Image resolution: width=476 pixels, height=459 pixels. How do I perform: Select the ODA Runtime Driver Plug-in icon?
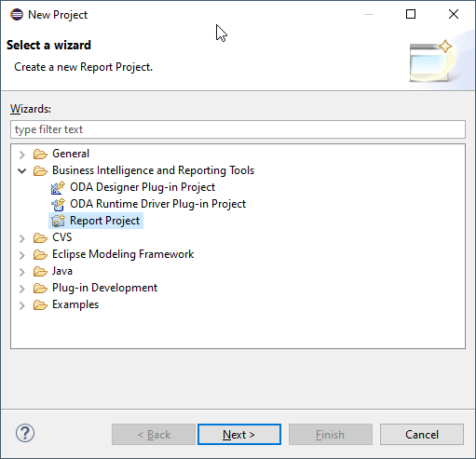58,204
